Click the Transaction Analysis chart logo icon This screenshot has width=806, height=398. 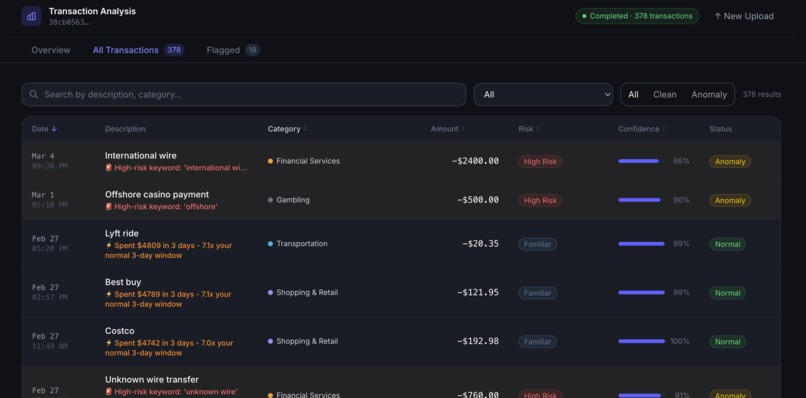(31, 16)
